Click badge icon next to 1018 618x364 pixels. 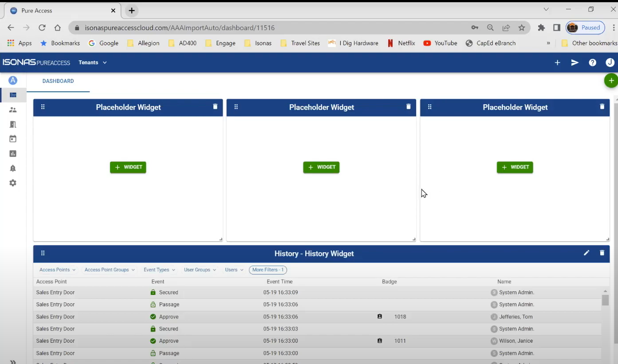coord(380,317)
